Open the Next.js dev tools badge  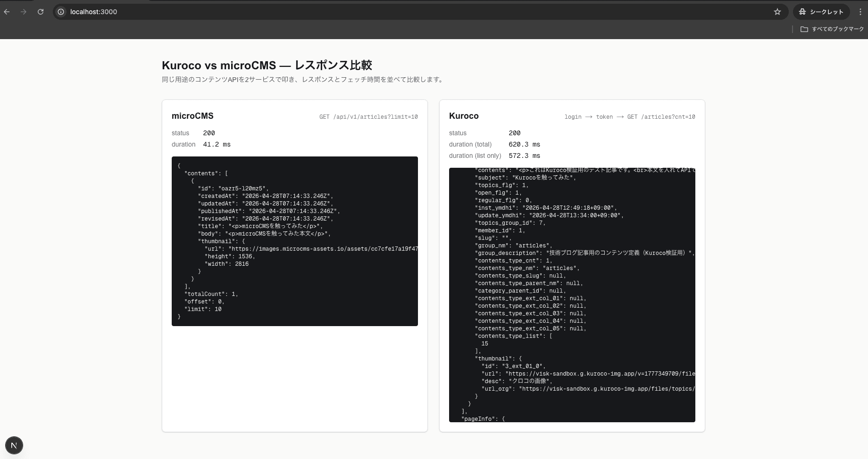(x=14, y=445)
